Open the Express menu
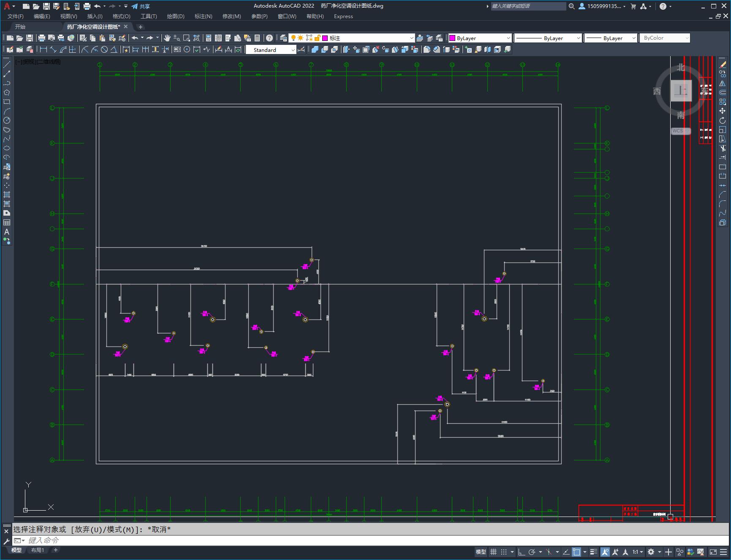The height and width of the screenshot is (560, 731). [x=343, y=16]
